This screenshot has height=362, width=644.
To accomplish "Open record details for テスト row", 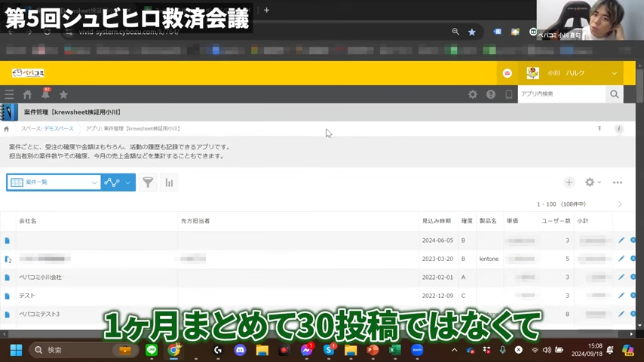I will tap(7, 296).
